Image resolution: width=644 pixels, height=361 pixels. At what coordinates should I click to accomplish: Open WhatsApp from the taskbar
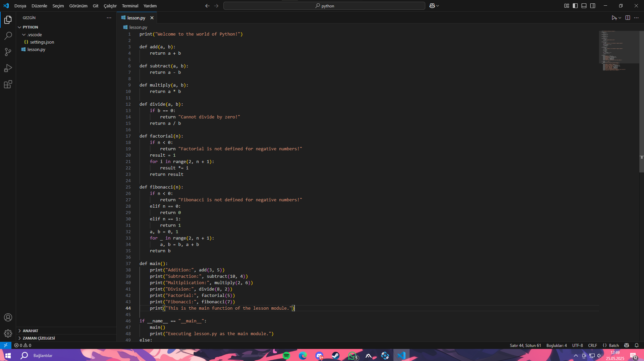[x=352, y=356]
